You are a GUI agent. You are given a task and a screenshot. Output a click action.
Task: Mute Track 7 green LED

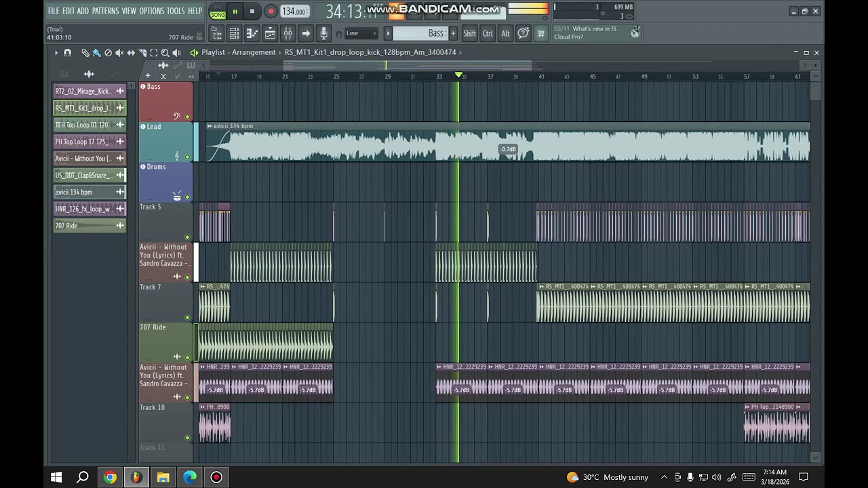pos(188,317)
